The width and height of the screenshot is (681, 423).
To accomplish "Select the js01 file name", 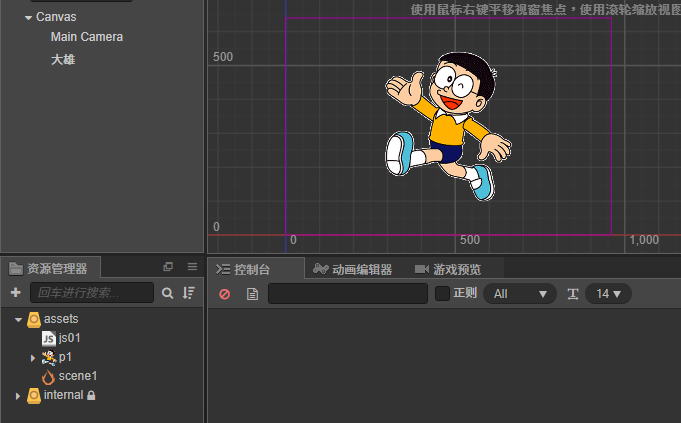I will 69,338.
